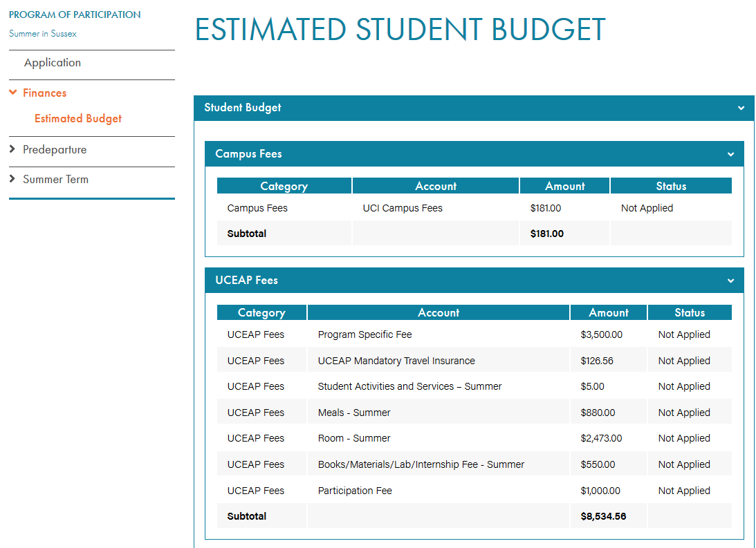Select the $880.00 amount

(598, 413)
